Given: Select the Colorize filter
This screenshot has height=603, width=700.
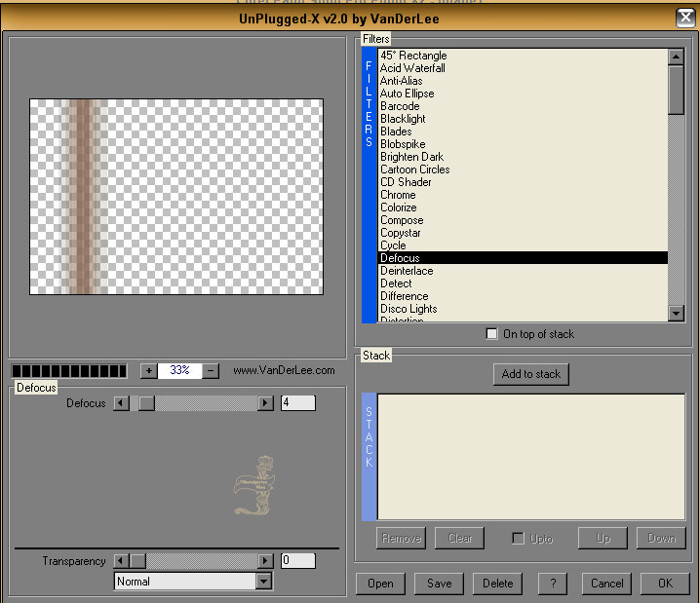Looking at the screenshot, I should pyautogui.click(x=523, y=207).
